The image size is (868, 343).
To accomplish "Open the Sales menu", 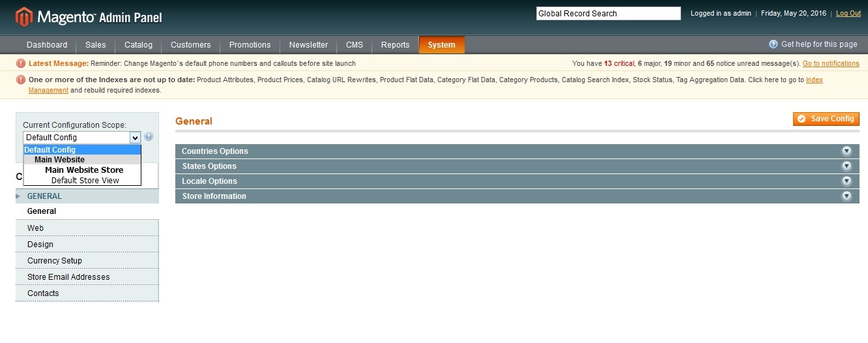I will click(96, 45).
